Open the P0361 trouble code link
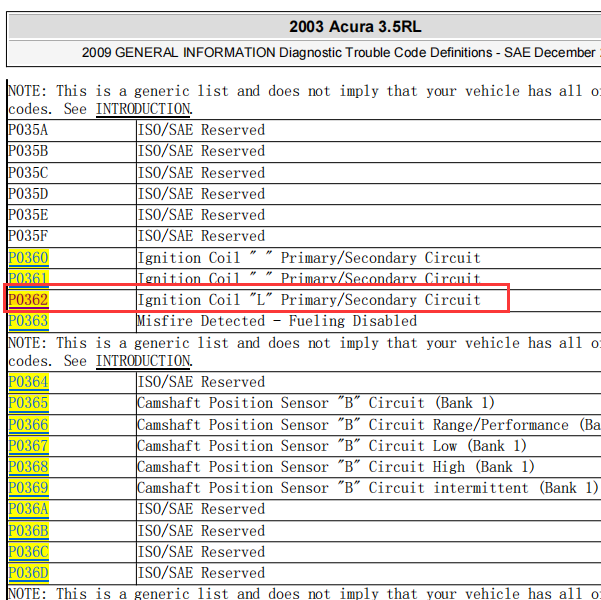 point(29,279)
